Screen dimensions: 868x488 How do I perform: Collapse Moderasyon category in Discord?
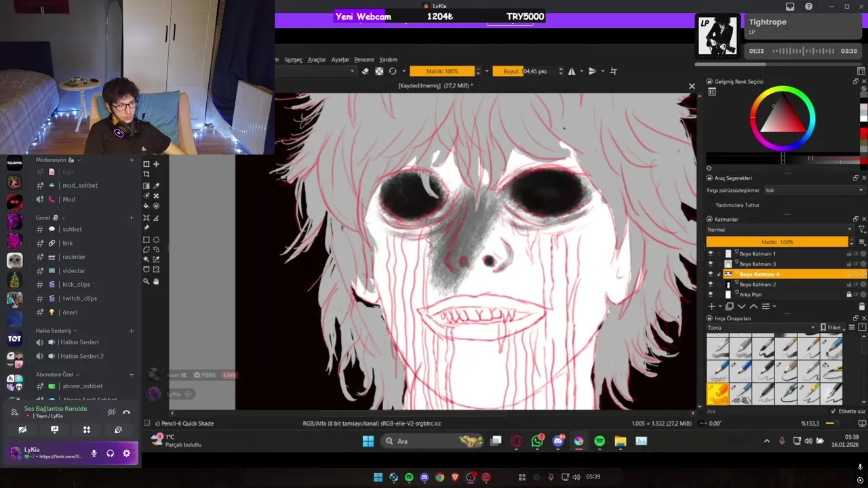[58, 160]
